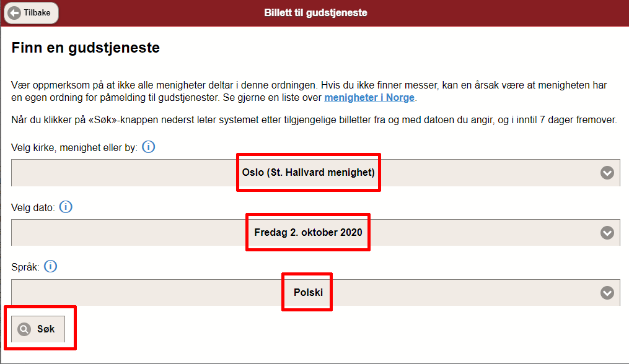Click the 'Velg dato:' label text
Image resolution: width=629 pixels, height=364 pixels.
point(33,208)
